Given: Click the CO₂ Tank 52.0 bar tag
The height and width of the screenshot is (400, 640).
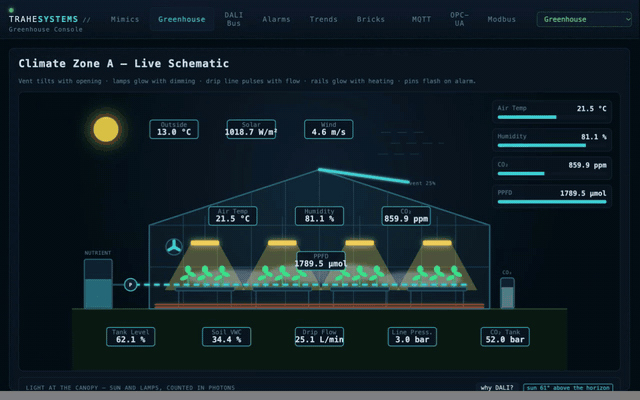Looking at the screenshot, I should (505, 336).
